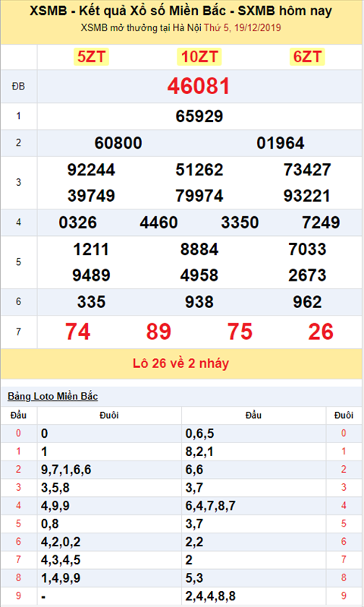Click the right Đuôi column header
This screenshot has height=607, width=364.
(x=344, y=415)
